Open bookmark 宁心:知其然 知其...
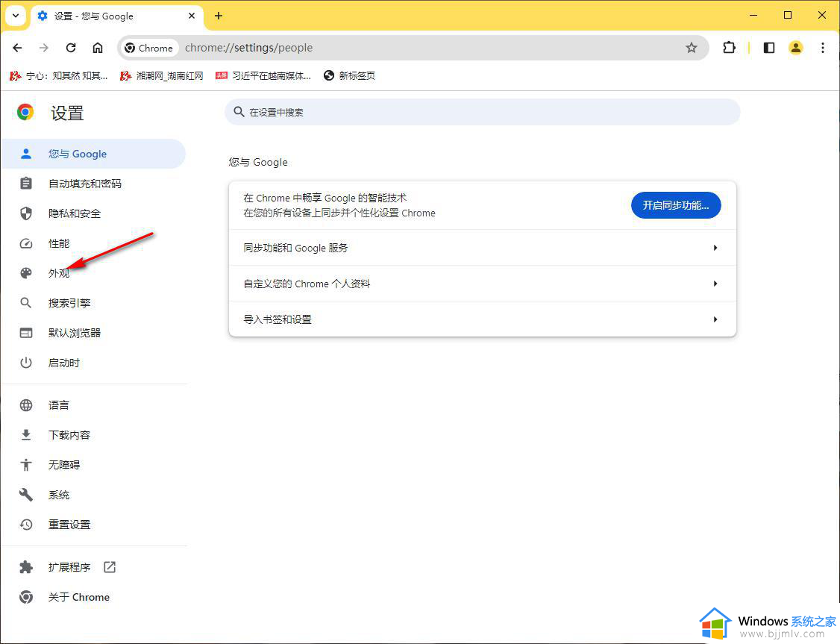 (x=59, y=75)
